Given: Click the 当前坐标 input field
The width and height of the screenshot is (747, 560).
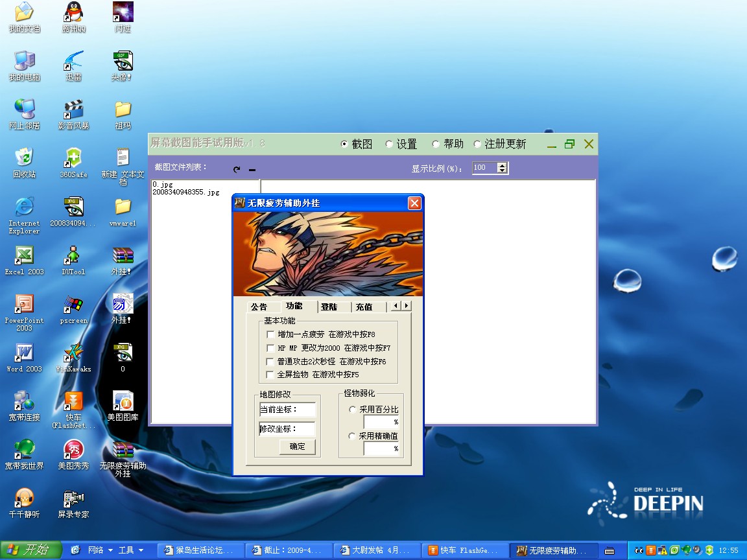Looking at the screenshot, I should tap(287, 410).
